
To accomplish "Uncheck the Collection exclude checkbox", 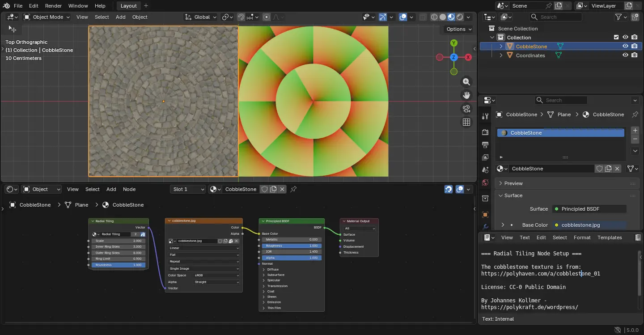I will [616, 38].
